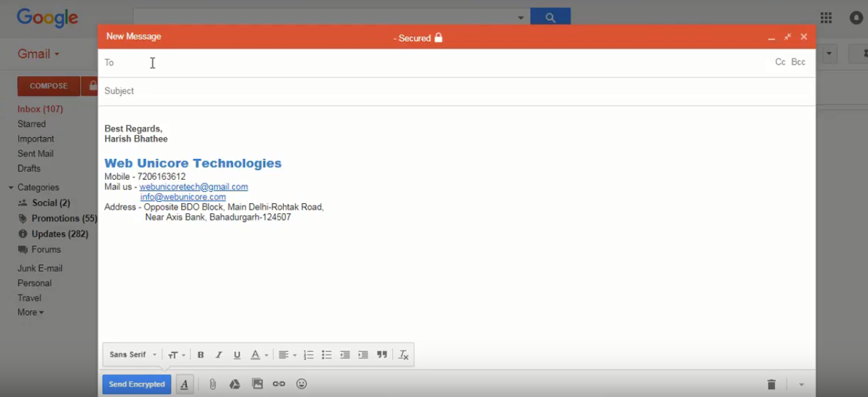Viewport: 868px width, 397px height.
Task: Open the text color picker
Action: tap(259, 355)
